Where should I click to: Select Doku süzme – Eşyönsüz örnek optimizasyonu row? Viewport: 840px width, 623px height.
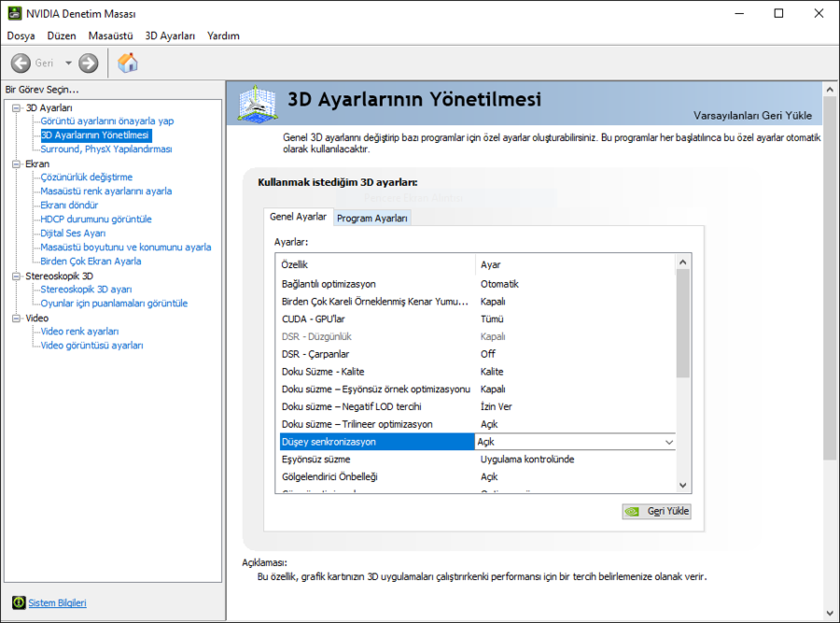point(477,389)
